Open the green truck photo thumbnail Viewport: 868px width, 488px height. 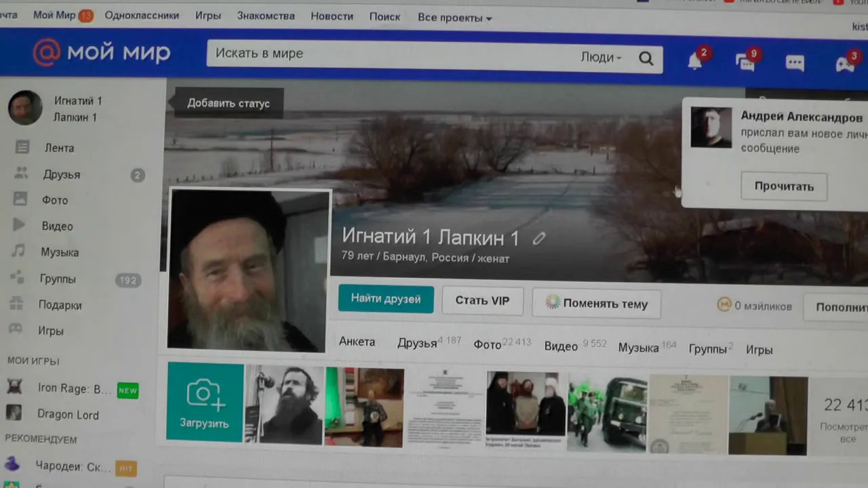click(x=607, y=413)
